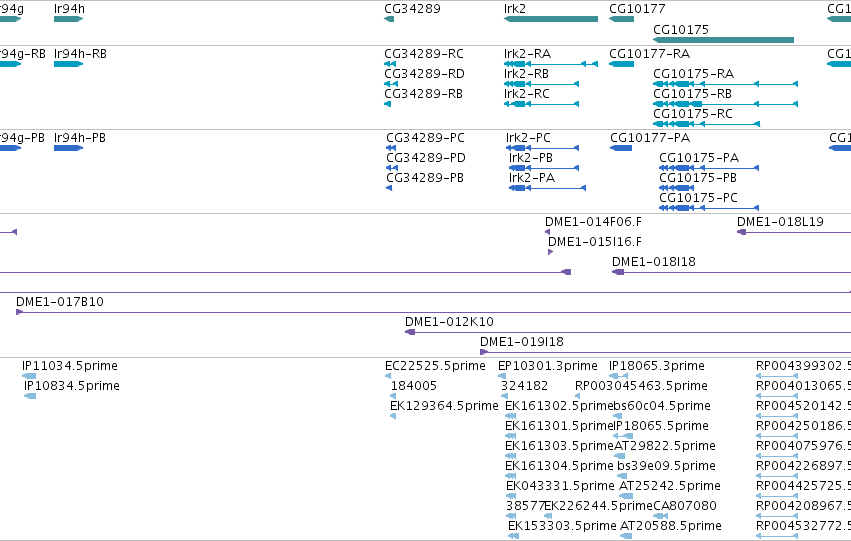
Task: Select transcript CG34289-RD
Action: pyautogui.click(x=391, y=84)
